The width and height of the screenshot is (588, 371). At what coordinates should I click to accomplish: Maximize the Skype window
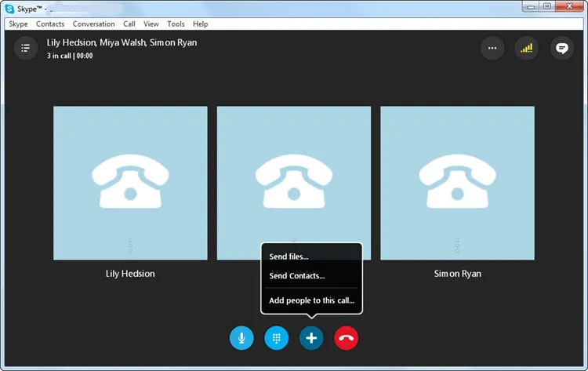point(547,7)
